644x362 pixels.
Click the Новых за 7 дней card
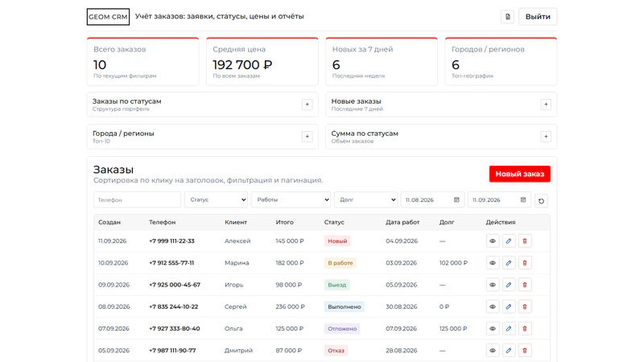(382, 62)
